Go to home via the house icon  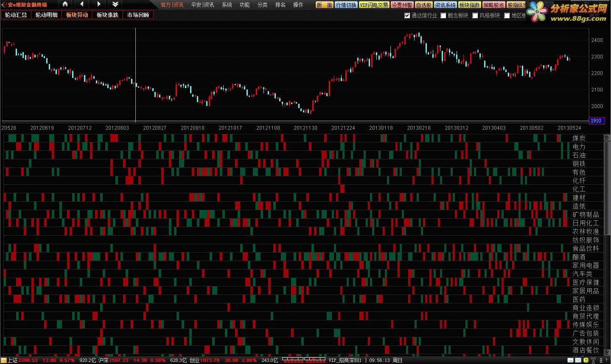pyautogui.click(x=65, y=4)
